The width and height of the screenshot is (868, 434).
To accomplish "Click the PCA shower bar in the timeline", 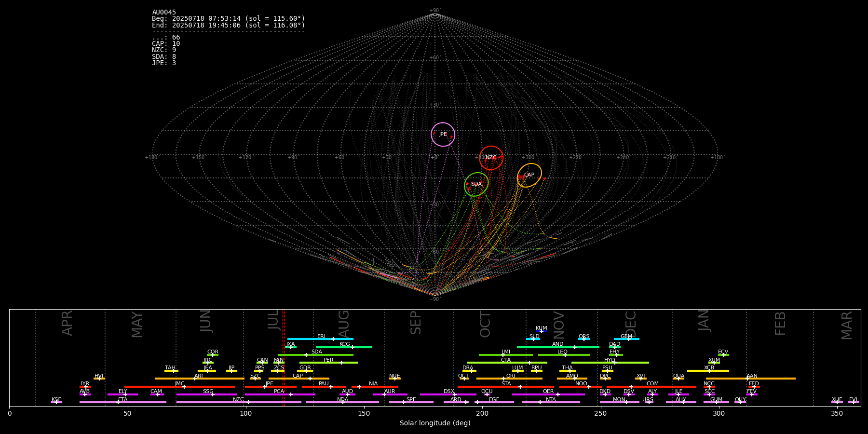I will tap(280, 394).
